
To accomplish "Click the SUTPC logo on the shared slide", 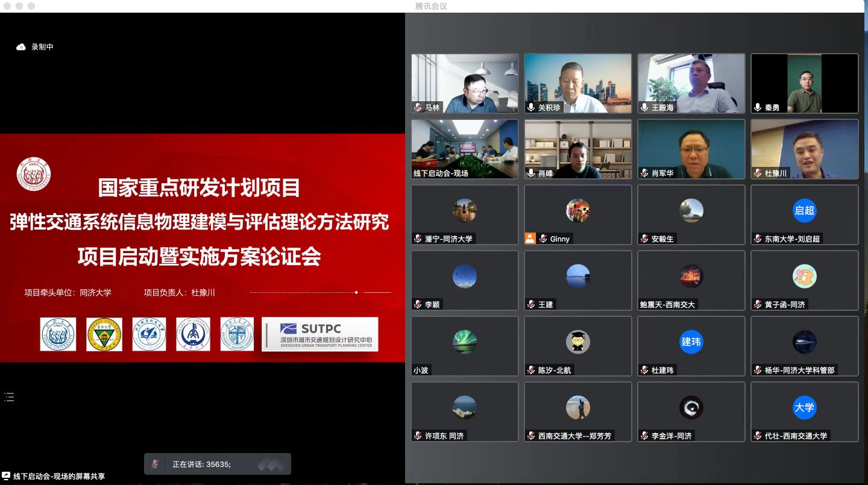I will 319,334.
